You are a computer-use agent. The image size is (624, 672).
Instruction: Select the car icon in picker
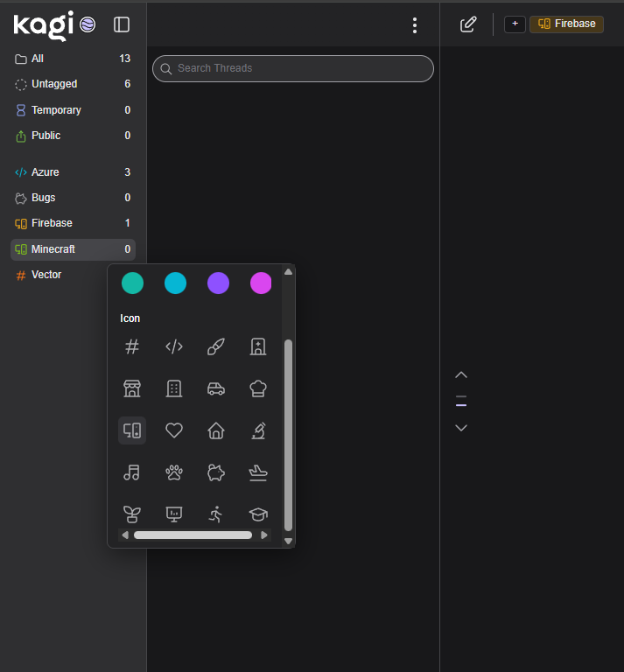(216, 388)
